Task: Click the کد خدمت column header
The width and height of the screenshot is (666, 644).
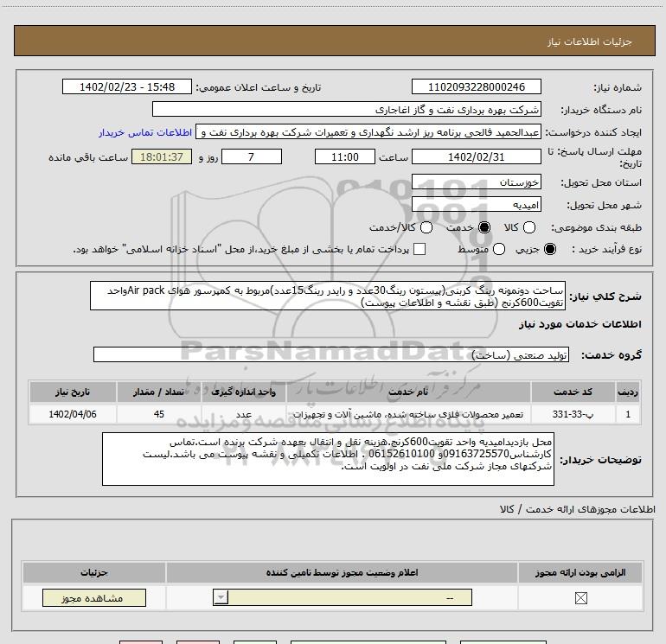Action: [x=573, y=392]
